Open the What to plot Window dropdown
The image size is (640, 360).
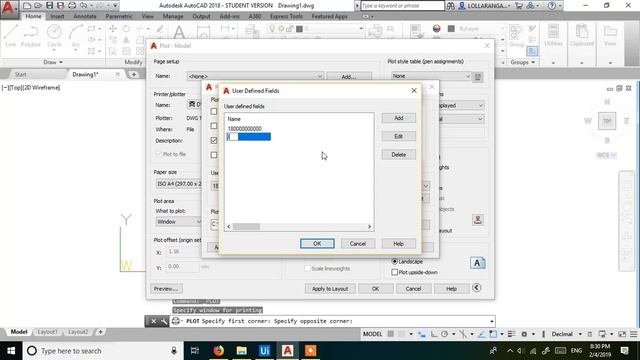[179, 222]
